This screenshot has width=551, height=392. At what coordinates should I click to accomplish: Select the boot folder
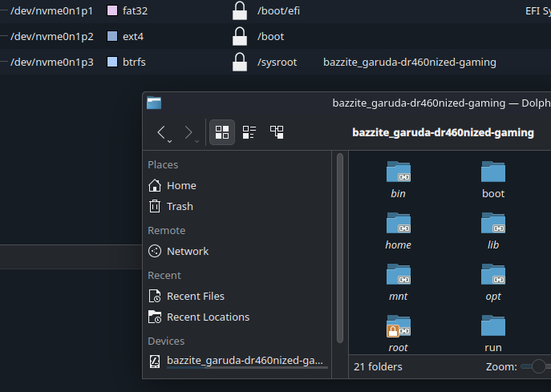(493, 180)
